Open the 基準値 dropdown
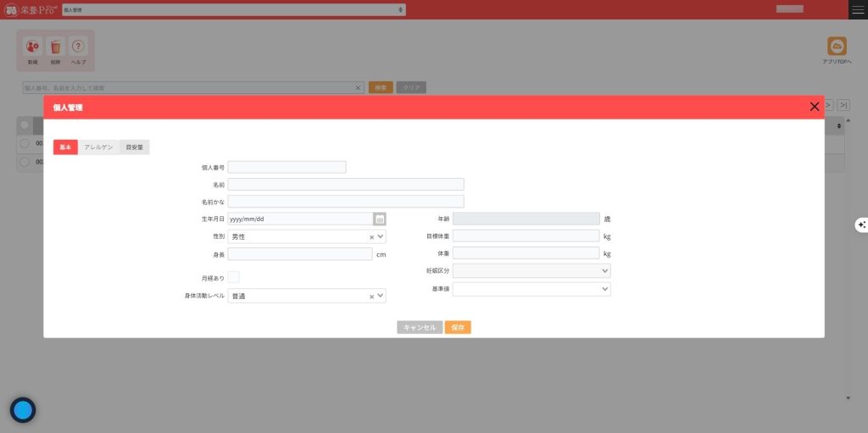Viewport: 868px width, 433px height. pyautogui.click(x=531, y=289)
